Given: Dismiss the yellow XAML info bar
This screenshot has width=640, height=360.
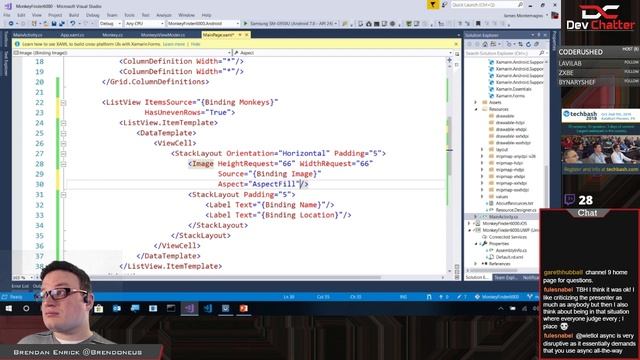Looking at the screenshot, I should pos(456,44).
